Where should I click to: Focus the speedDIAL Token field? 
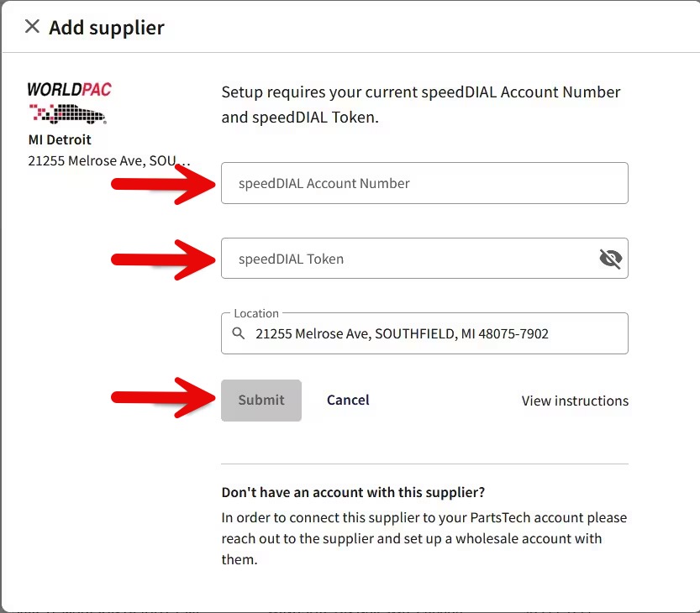[403, 259]
